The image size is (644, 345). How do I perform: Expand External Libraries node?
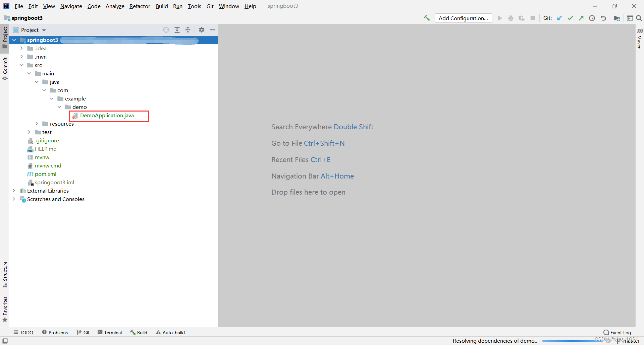(x=14, y=191)
